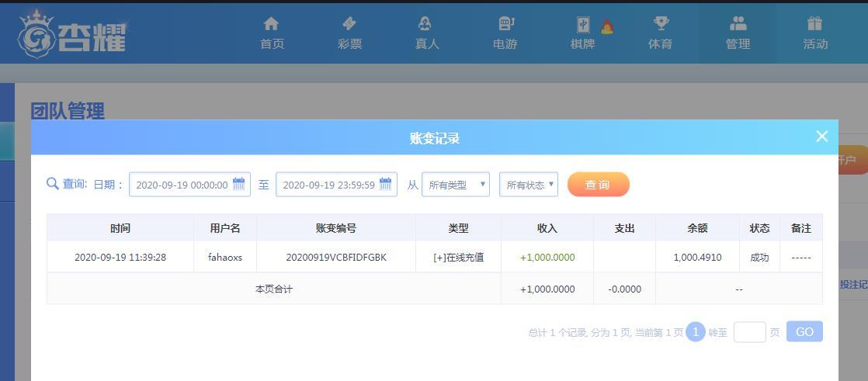Expand the 所有状态 dropdown

pos(529,184)
